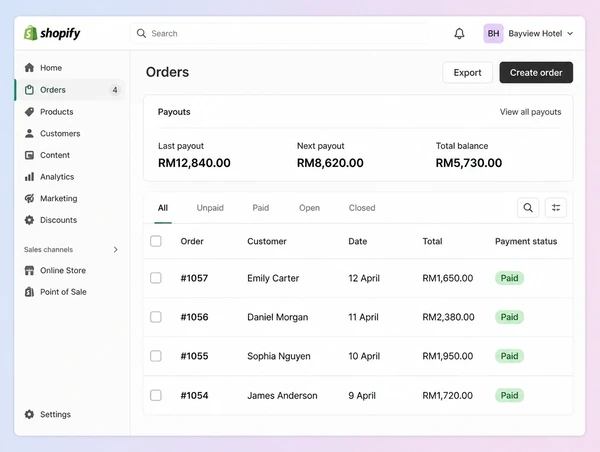Click the BH account avatar
Image resolution: width=600 pixels, height=452 pixels.
click(x=493, y=34)
